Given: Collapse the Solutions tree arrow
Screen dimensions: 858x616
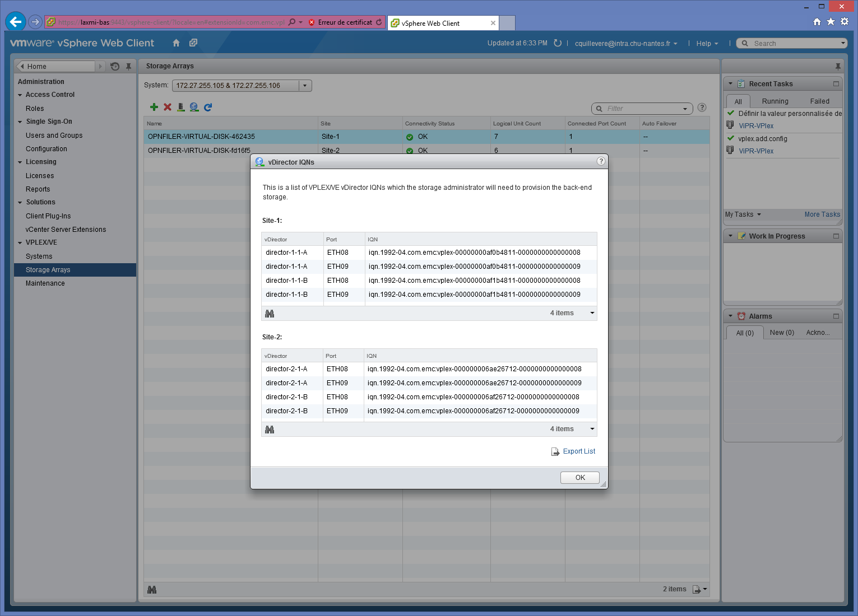Looking at the screenshot, I should pyautogui.click(x=20, y=203).
